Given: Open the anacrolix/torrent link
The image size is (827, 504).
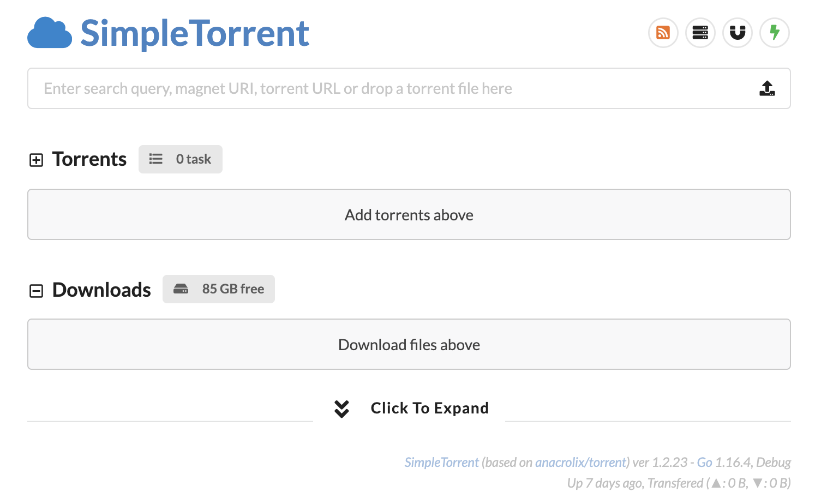Looking at the screenshot, I should (580, 463).
